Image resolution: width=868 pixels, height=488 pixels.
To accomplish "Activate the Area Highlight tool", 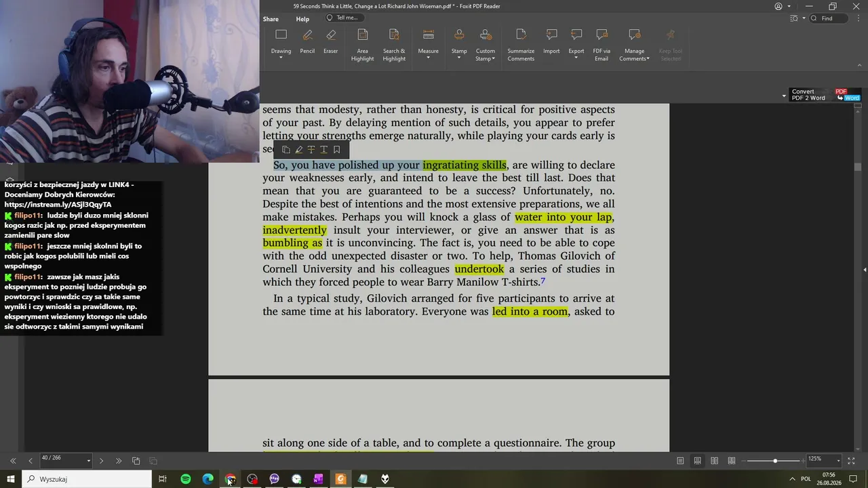I will (362, 45).
